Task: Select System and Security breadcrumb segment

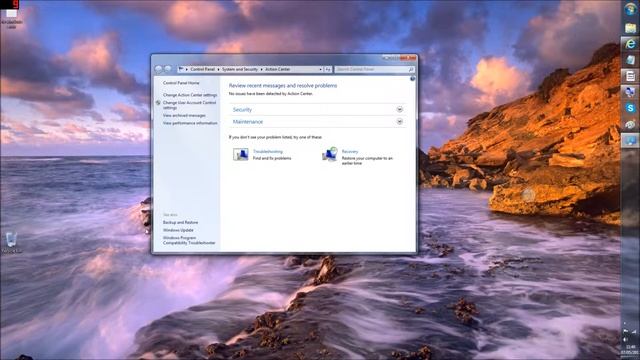Action: 240,69
